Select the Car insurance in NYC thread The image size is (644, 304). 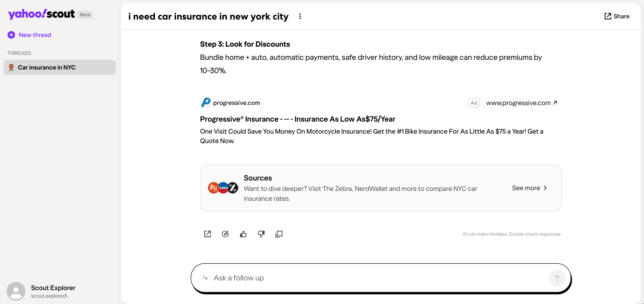pos(59,67)
